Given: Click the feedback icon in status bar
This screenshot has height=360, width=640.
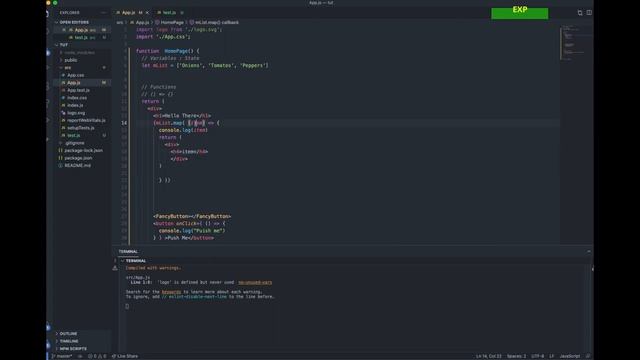Looking at the screenshot, I should 588,356.
